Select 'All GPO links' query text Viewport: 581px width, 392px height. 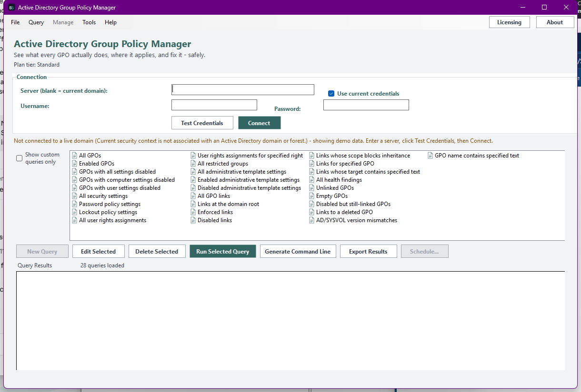coord(214,196)
